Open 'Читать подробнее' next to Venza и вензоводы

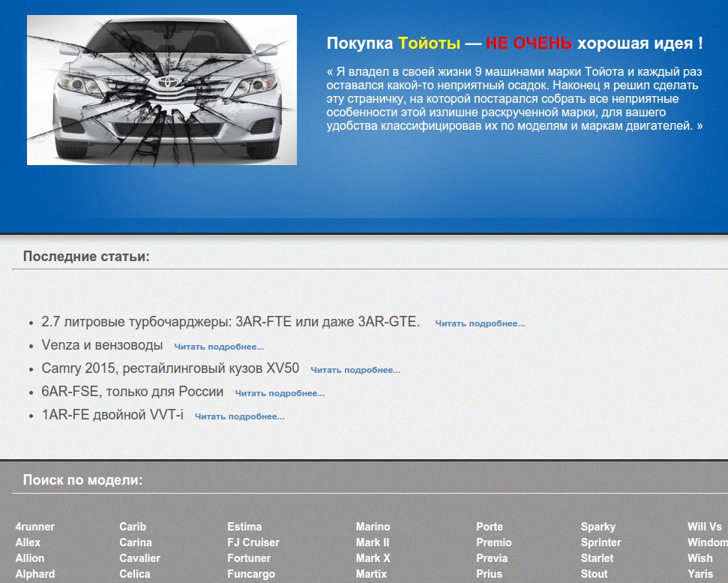(x=219, y=347)
